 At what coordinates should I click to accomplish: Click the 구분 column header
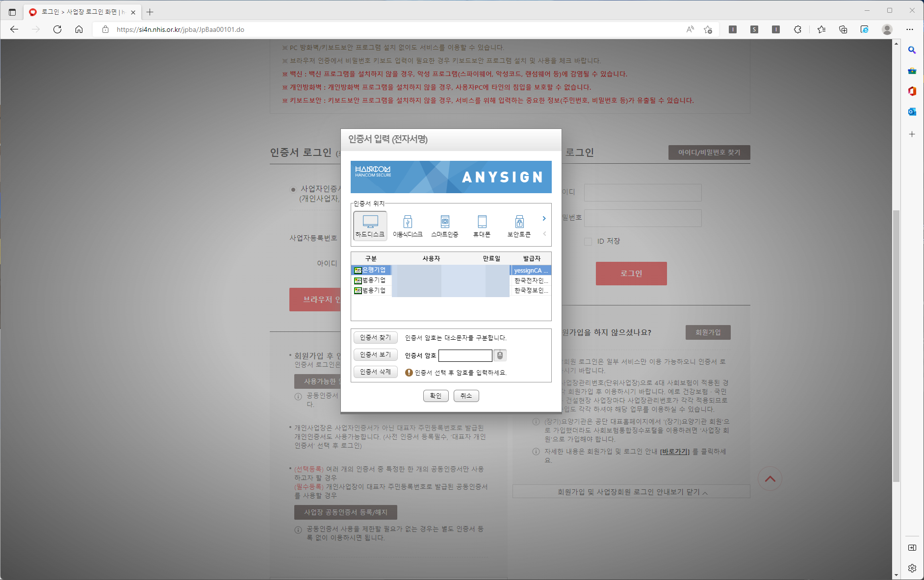pos(371,258)
